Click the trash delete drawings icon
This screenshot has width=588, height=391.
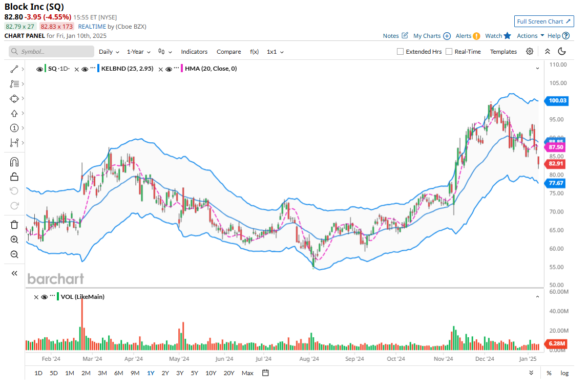[x=14, y=224]
